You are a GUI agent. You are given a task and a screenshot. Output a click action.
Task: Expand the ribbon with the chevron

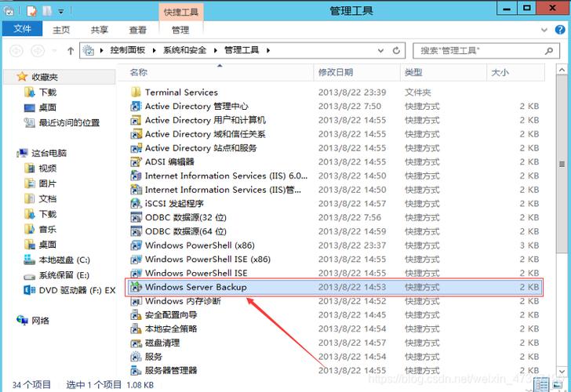click(x=544, y=30)
